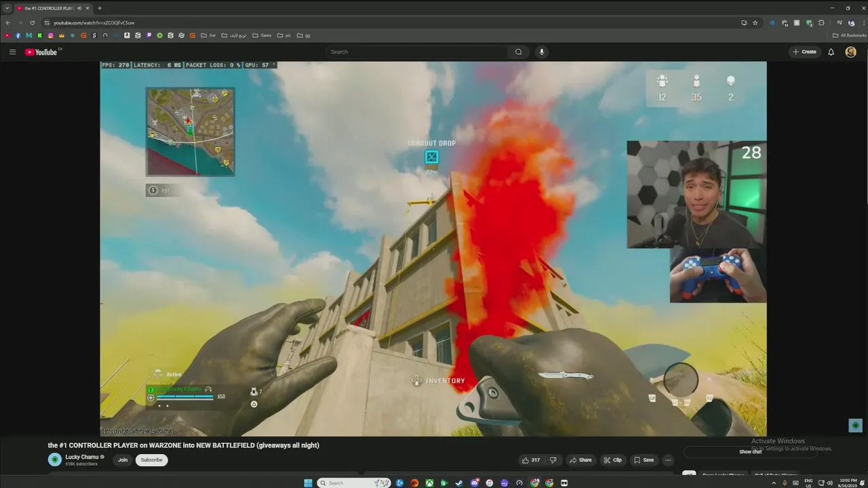
Task: Click the magnifier search button
Action: [518, 52]
